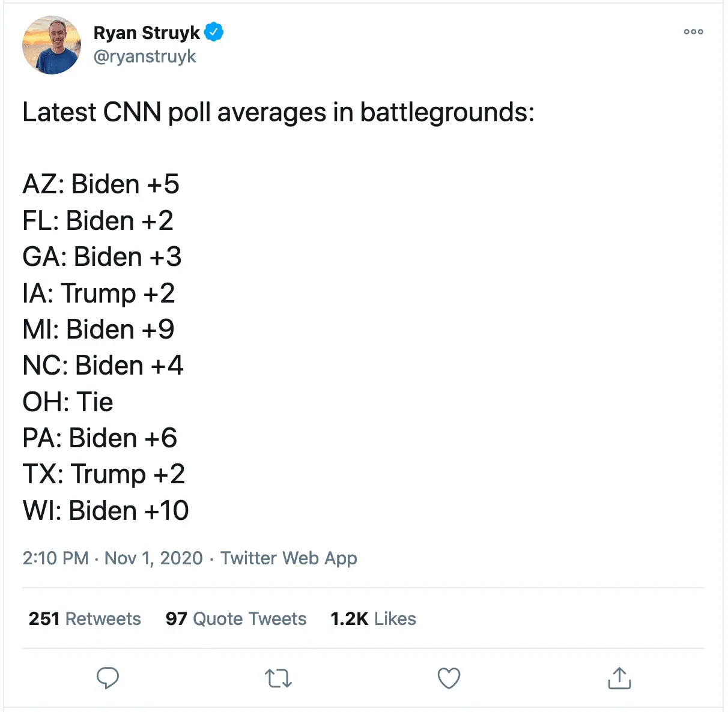Click the "TX: Trump +2" line
The image size is (728, 712).
[104, 474]
